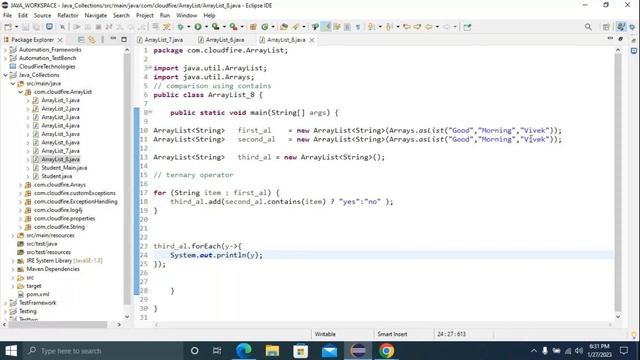The image size is (640, 360).
Task: Click the Open Type icon
Action: pos(284,27)
